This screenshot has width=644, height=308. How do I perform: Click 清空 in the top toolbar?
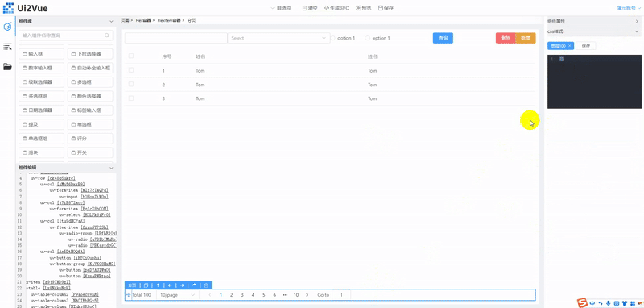310,8
